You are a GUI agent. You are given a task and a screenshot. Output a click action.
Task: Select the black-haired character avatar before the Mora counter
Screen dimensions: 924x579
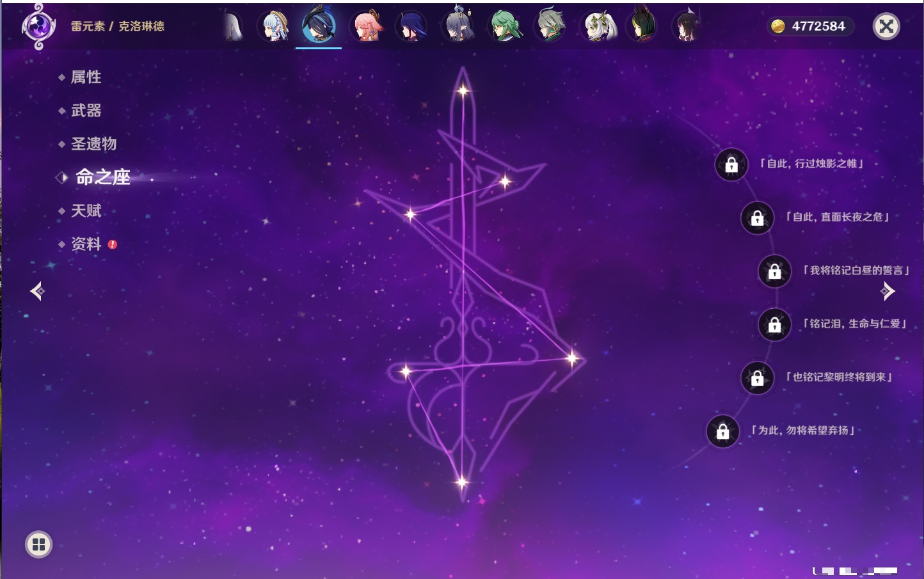[x=688, y=26]
